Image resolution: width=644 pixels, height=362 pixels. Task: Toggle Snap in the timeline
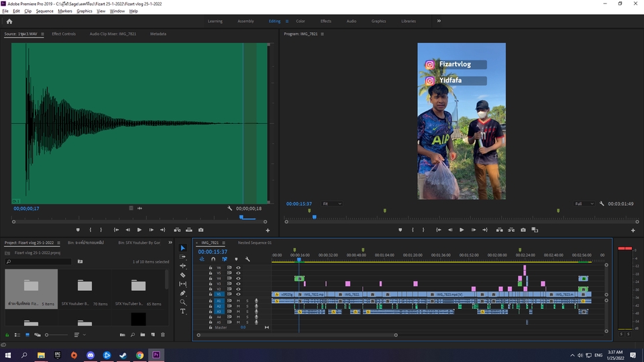pyautogui.click(x=213, y=259)
